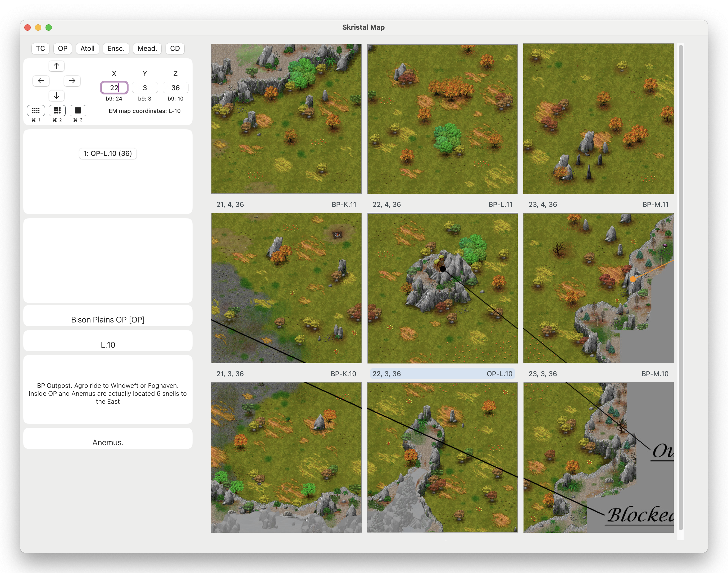The image size is (728, 573).
Task: Click the CD preset button
Action: pos(175,48)
